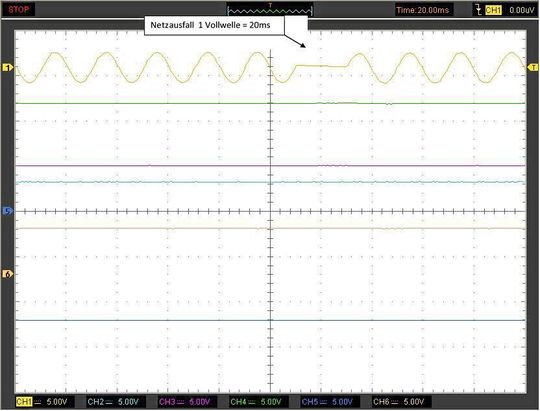Click the blue channel 5 ground marker

pos(7,210)
